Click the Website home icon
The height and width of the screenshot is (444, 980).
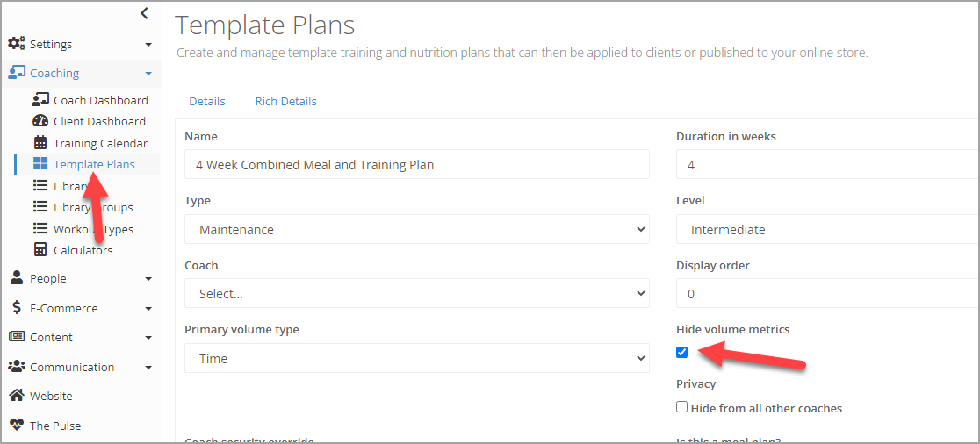[x=17, y=396]
